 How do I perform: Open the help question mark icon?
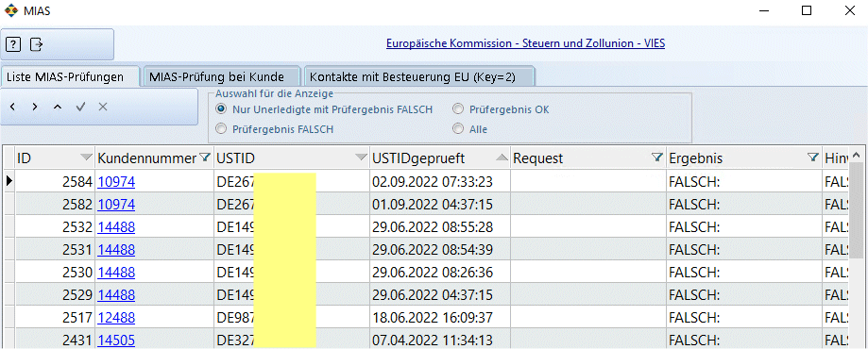[13, 44]
